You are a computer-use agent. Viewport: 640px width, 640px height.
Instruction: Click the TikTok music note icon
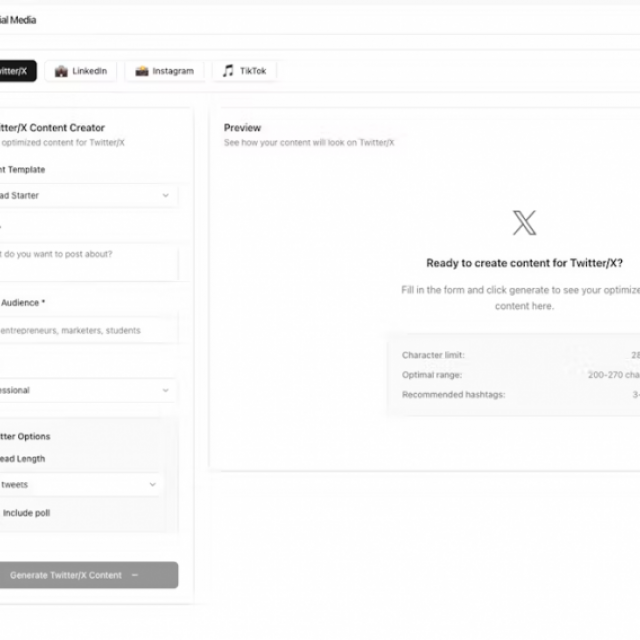tap(228, 71)
